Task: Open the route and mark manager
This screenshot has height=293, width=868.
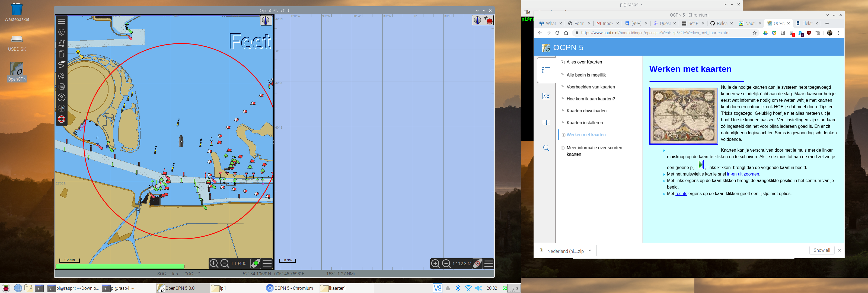Action: [61, 54]
